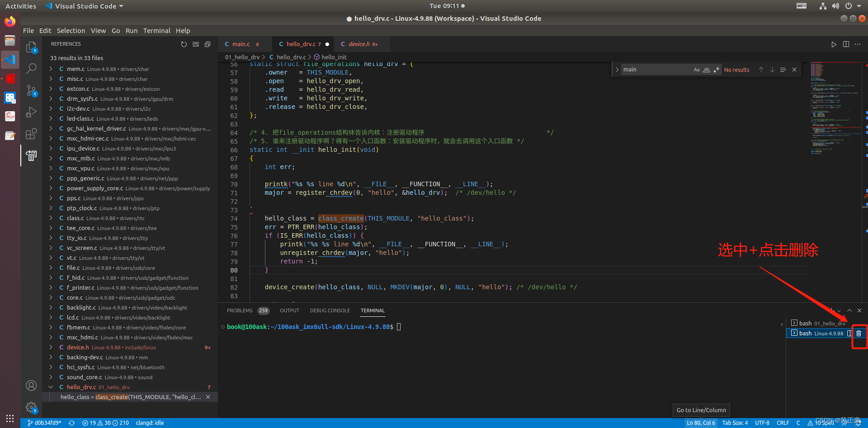
Task: Kill the bash Linux-4.9.88 terminal
Action: (859, 334)
